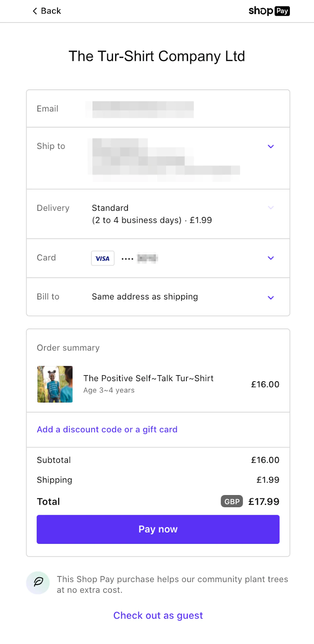Click Add a discount code link
314x644 pixels.
click(107, 429)
